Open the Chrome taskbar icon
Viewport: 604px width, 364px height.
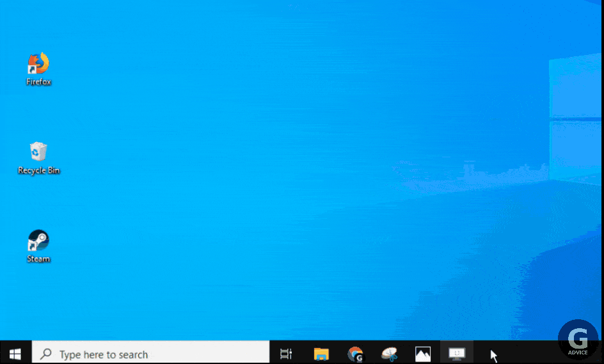coord(355,354)
